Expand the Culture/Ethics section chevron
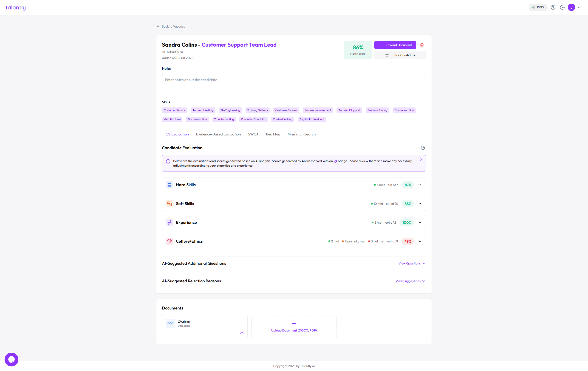This screenshot has height=371, width=588. tap(420, 241)
